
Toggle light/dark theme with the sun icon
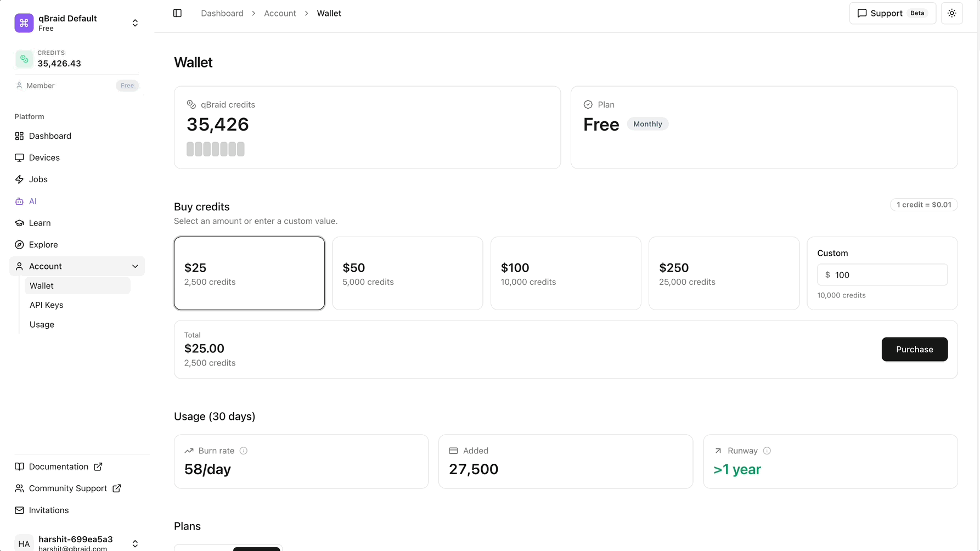click(952, 13)
